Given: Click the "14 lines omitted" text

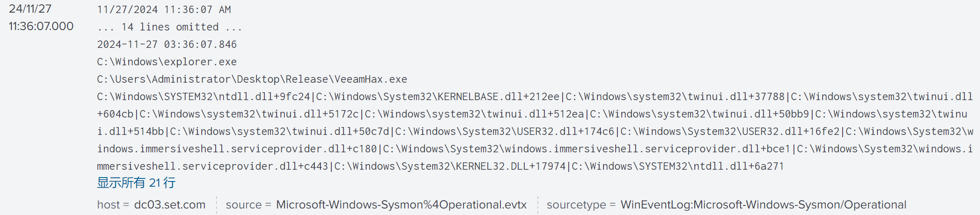Looking at the screenshot, I should (x=170, y=27).
